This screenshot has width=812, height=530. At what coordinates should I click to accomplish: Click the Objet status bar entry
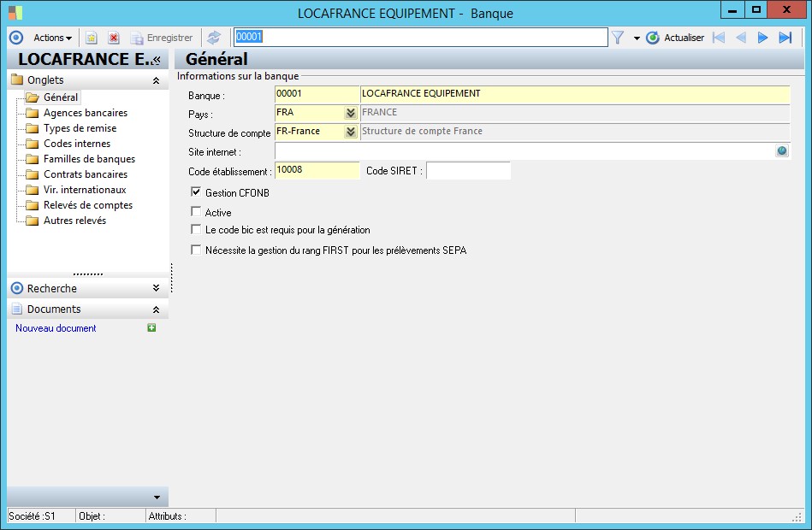[111, 516]
